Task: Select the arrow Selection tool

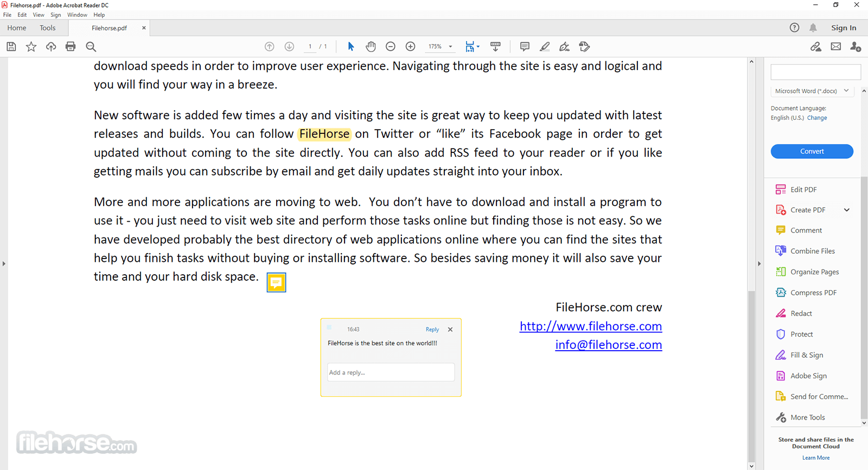Action: 351,47
